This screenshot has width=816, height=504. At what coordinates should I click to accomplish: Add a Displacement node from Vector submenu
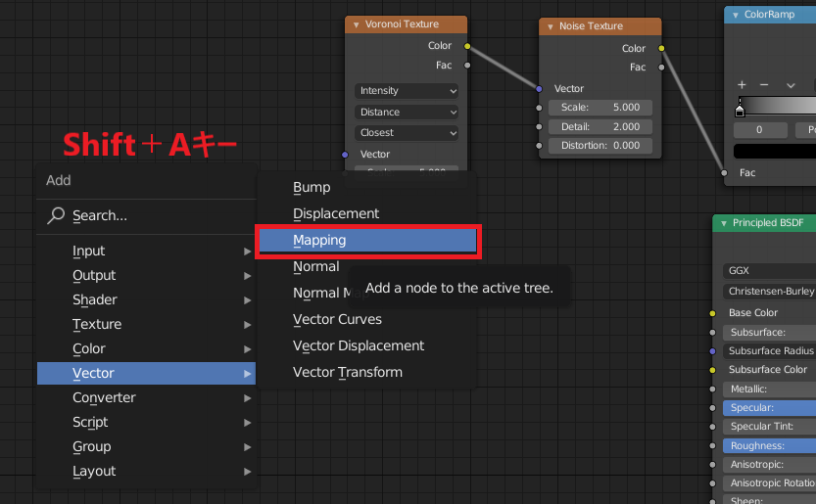point(367,213)
